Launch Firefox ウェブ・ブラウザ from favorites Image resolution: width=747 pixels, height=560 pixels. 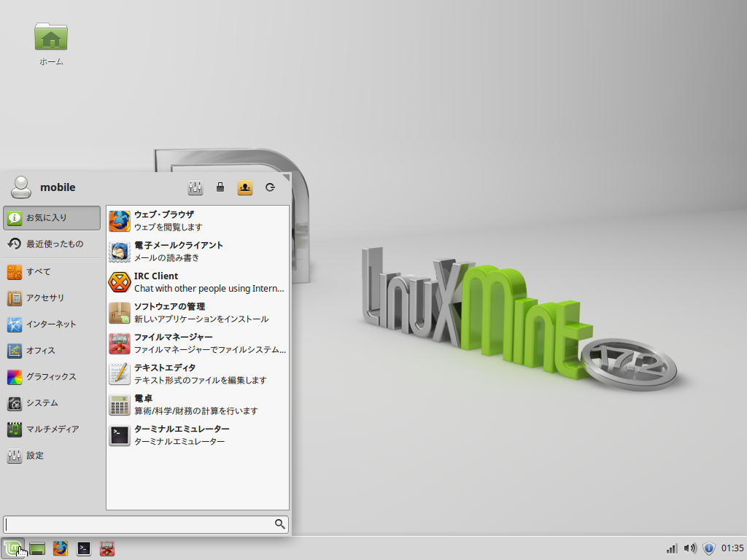coord(198,221)
